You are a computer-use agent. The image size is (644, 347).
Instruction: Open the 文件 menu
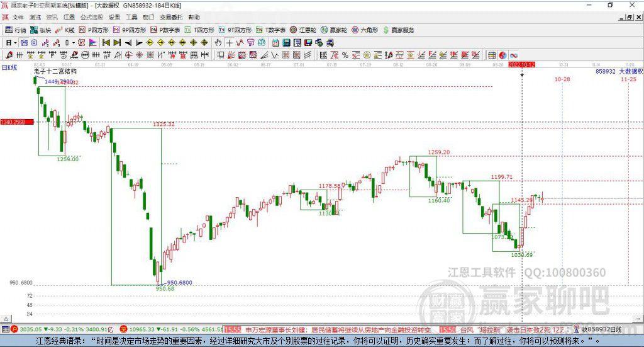[x=18, y=17]
